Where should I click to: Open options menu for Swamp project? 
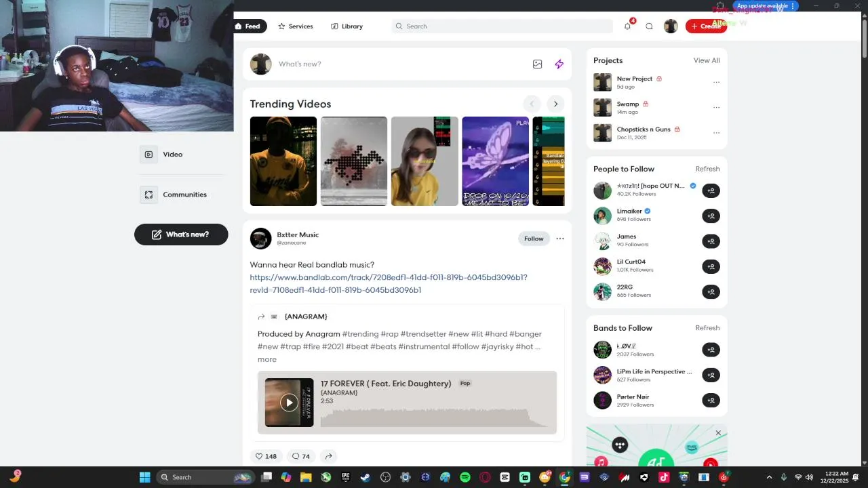point(716,108)
